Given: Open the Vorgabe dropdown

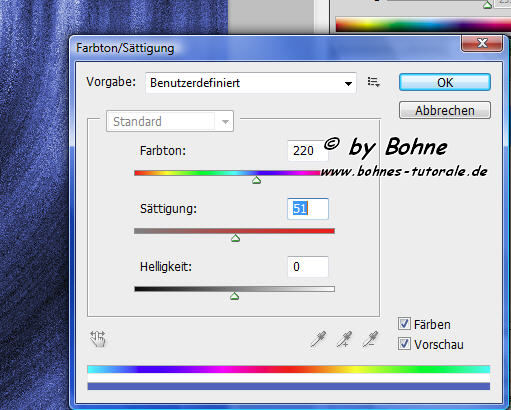Looking at the screenshot, I should tap(251, 83).
